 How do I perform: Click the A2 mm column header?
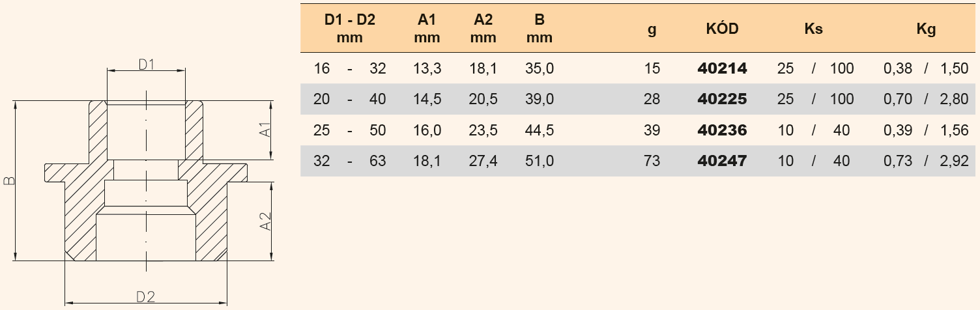[x=483, y=29]
